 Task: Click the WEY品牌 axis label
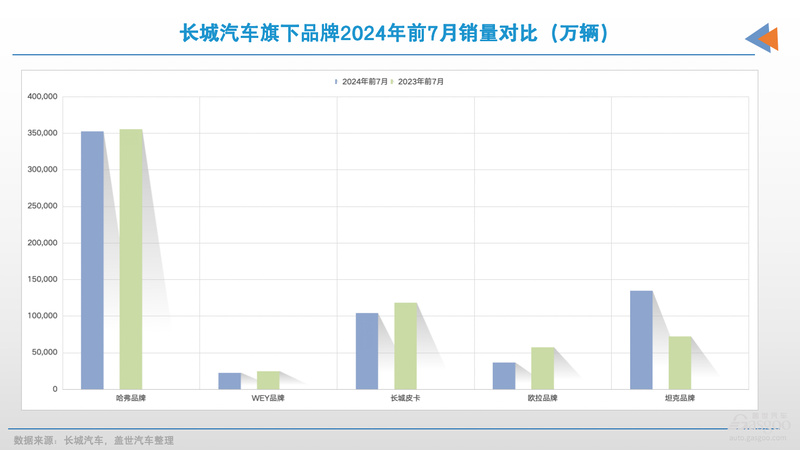click(x=268, y=398)
